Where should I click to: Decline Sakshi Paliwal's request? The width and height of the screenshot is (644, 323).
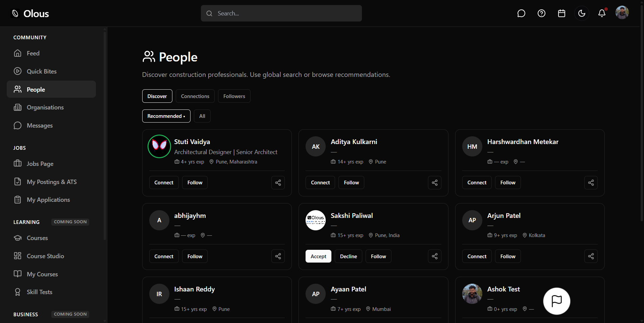(348, 256)
